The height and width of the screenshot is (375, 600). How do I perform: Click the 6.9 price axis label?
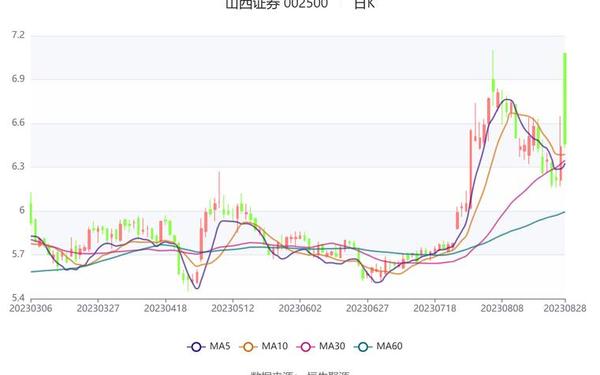(18, 79)
